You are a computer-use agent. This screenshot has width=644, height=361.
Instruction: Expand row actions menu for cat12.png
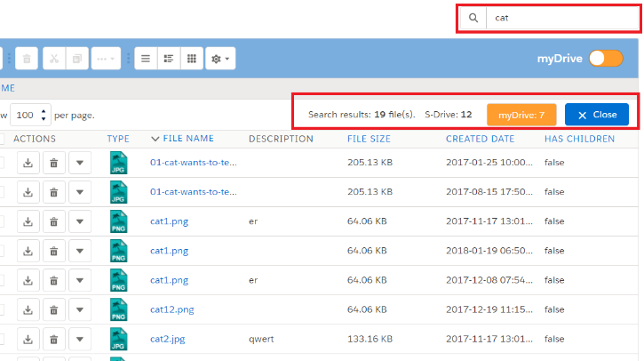click(x=81, y=309)
